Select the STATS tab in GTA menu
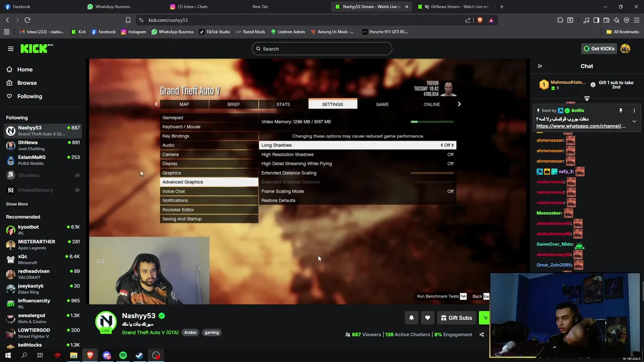This screenshot has height=362, width=644. 283,104
